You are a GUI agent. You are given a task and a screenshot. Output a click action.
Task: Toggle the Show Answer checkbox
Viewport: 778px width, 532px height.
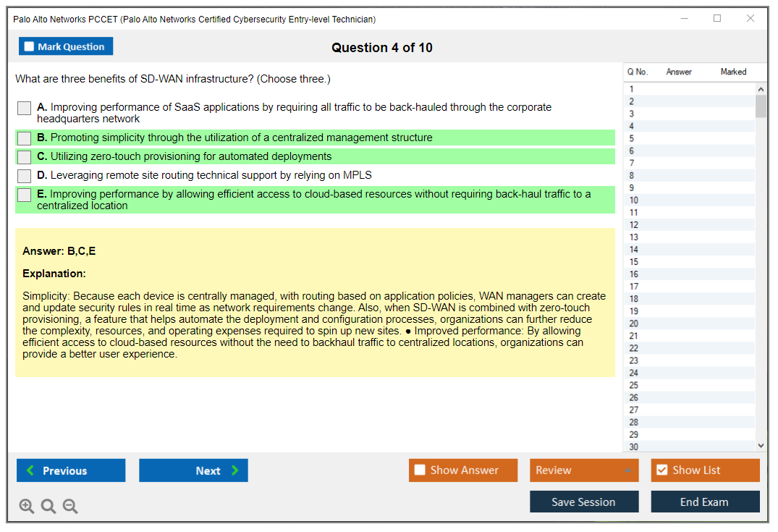tap(420, 470)
